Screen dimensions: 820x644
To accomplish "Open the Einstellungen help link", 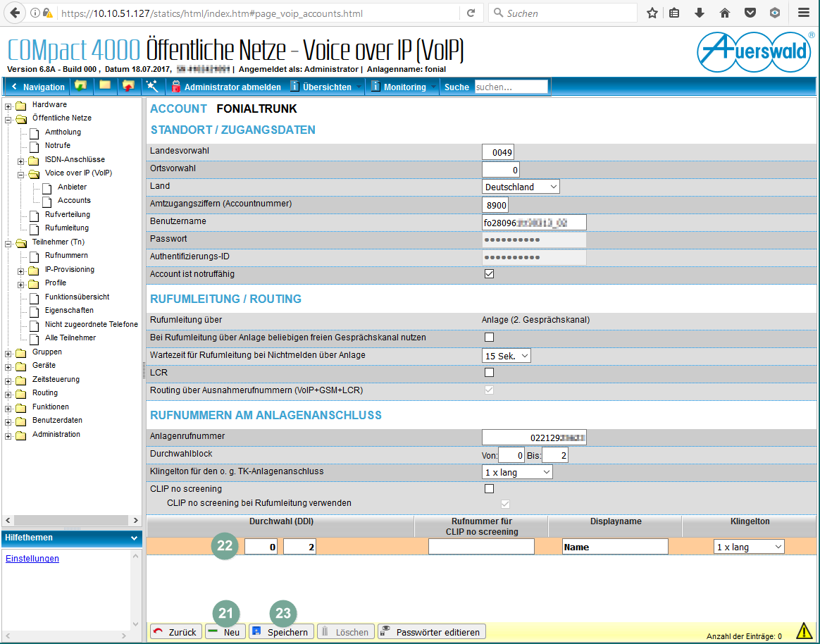I will click(x=32, y=558).
